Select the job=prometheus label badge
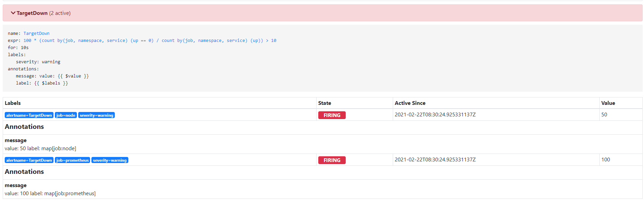 72,160
